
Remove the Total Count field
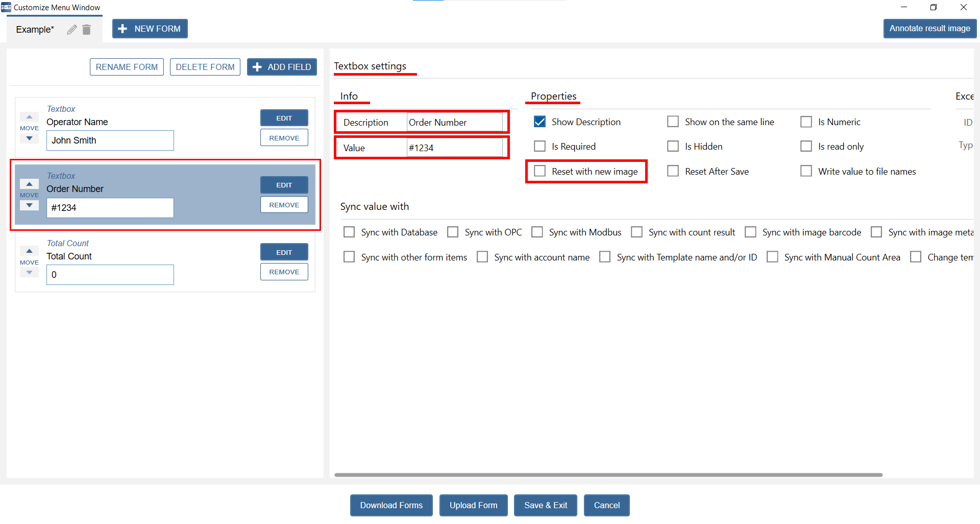pos(284,272)
